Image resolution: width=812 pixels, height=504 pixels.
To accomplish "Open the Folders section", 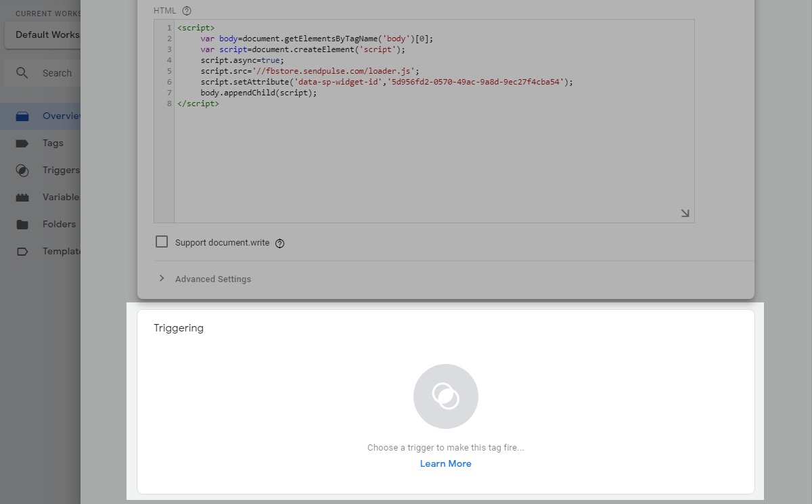I will 41,224.
